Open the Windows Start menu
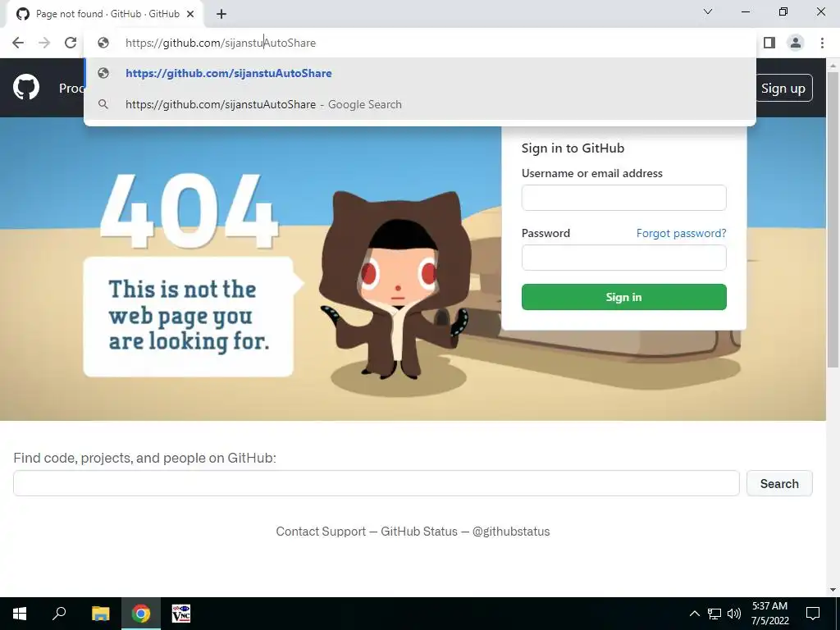 click(20, 614)
